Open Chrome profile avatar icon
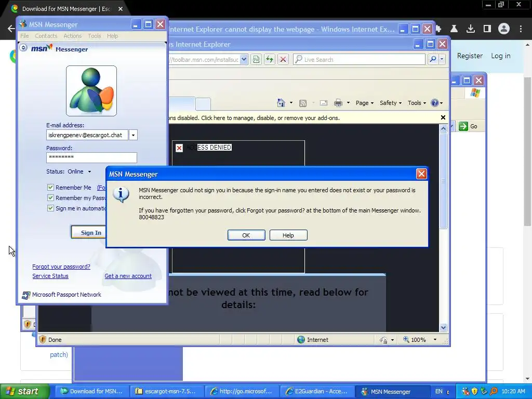 tap(504, 29)
